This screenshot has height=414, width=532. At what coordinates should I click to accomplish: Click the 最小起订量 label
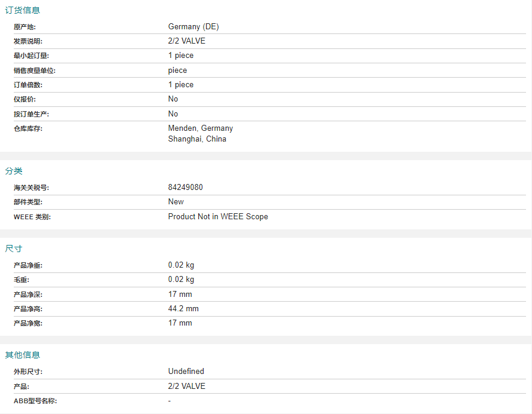pyautogui.click(x=31, y=56)
